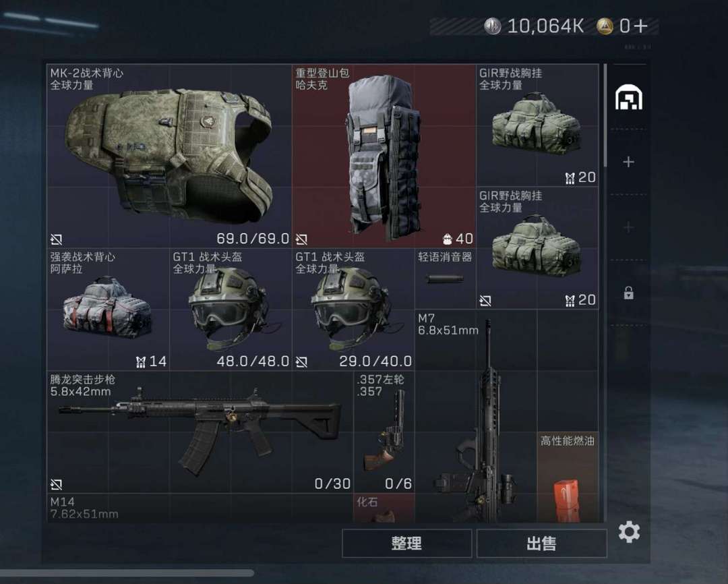Click the locked stash slot padlock icon
Screen dimensions: 728x584
click(629, 293)
